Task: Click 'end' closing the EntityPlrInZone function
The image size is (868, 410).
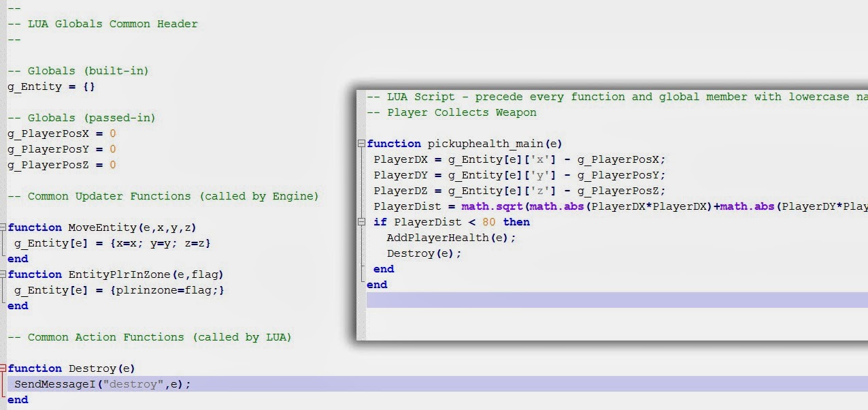Action: click(18, 306)
